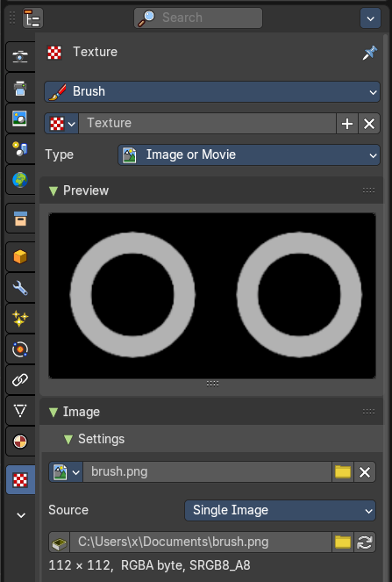This screenshot has height=582, width=392.
Task: Click the Source label
Action: coord(68,510)
